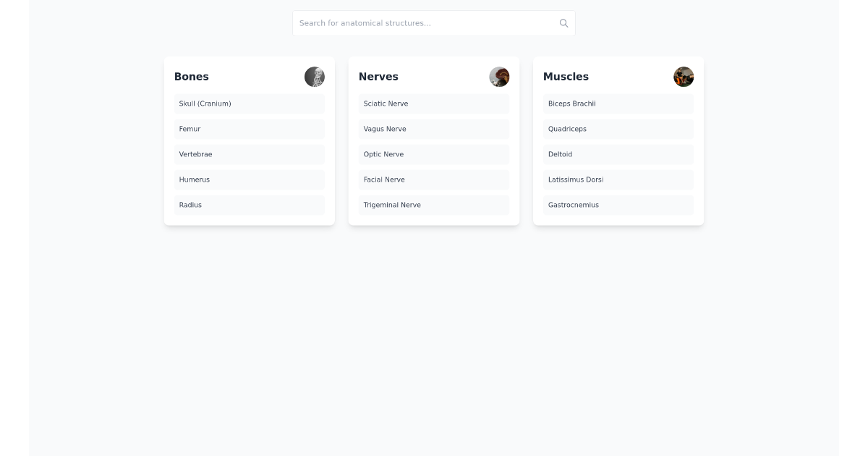Viewport: 868px width, 456px height.
Task: Open the Optic Nerve item
Action: tap(434, 154)
